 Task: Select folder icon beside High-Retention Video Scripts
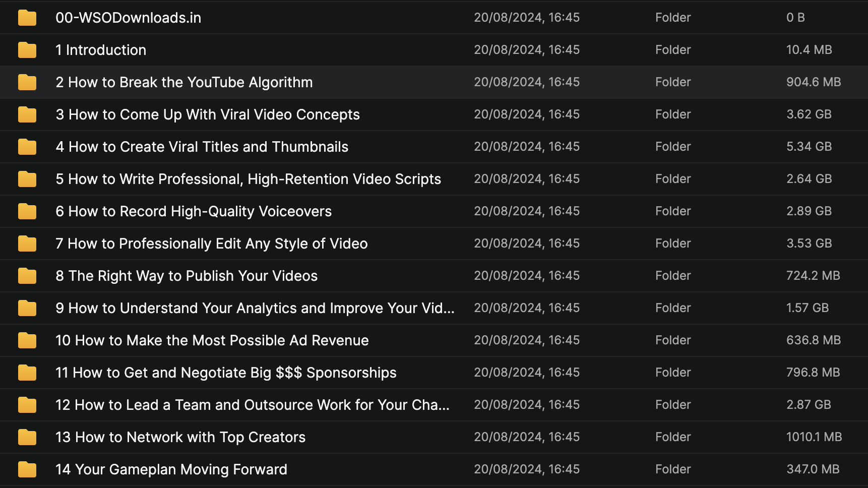[27, 179]
